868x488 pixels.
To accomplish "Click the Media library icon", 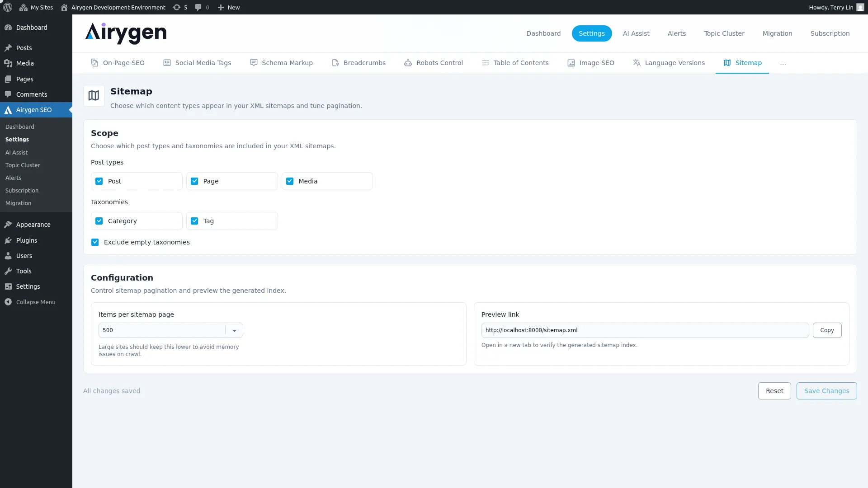I will pos(8,63).
